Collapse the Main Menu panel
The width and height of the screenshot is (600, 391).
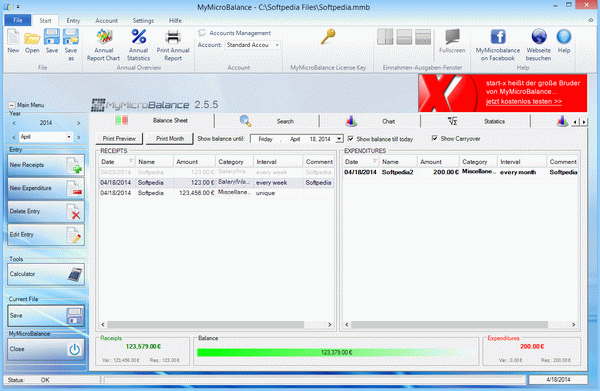[x=11, y=105]
